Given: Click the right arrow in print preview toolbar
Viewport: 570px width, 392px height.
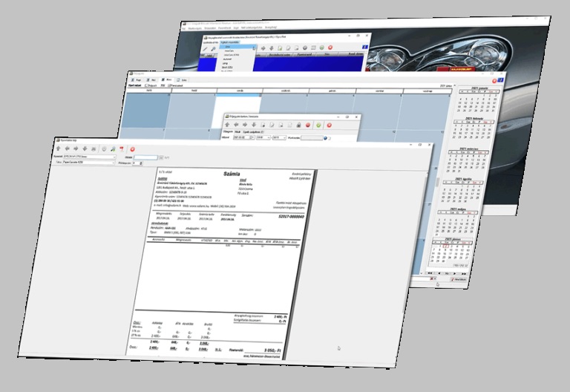Looking at the screenshot, I should pos(76,148).
